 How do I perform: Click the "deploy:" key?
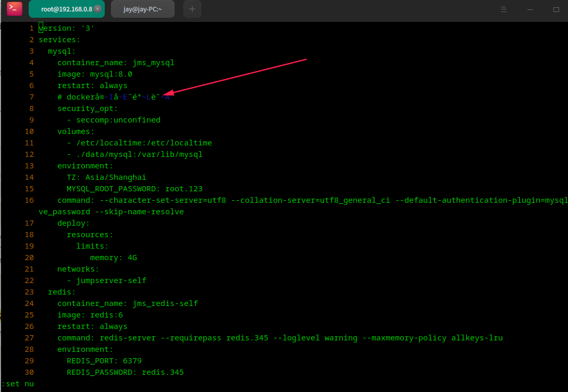click(73, 223)
